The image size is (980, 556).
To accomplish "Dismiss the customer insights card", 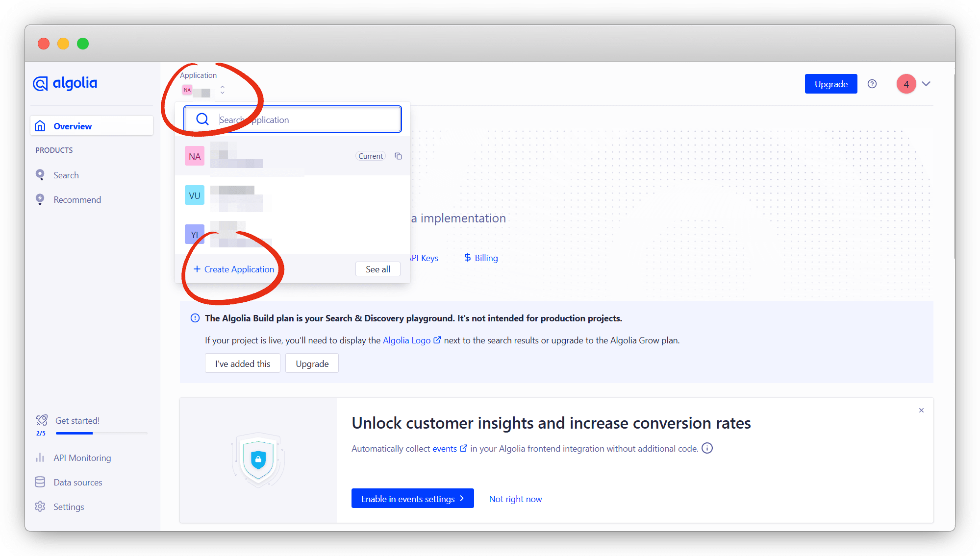I will coord(921,411).
